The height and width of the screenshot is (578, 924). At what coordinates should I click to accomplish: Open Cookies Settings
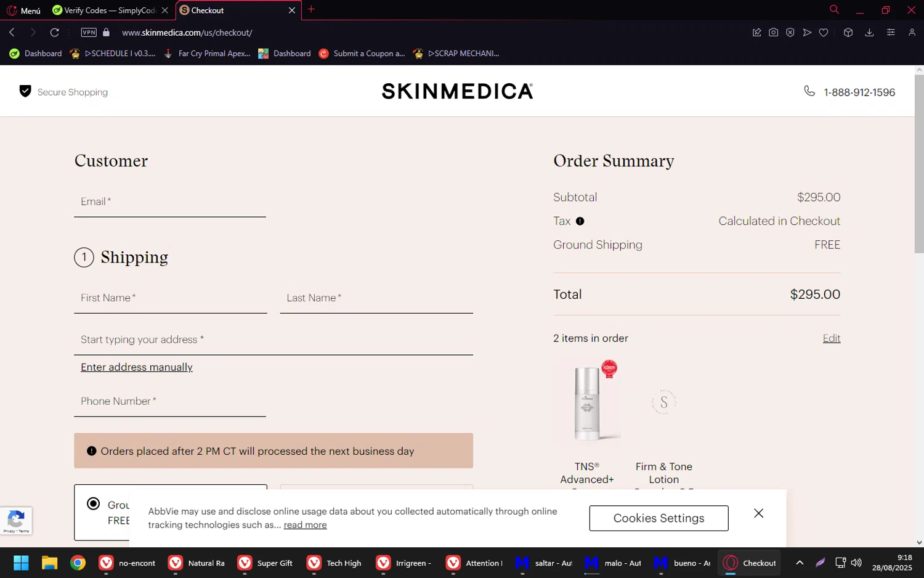click(x=659, y=518)
